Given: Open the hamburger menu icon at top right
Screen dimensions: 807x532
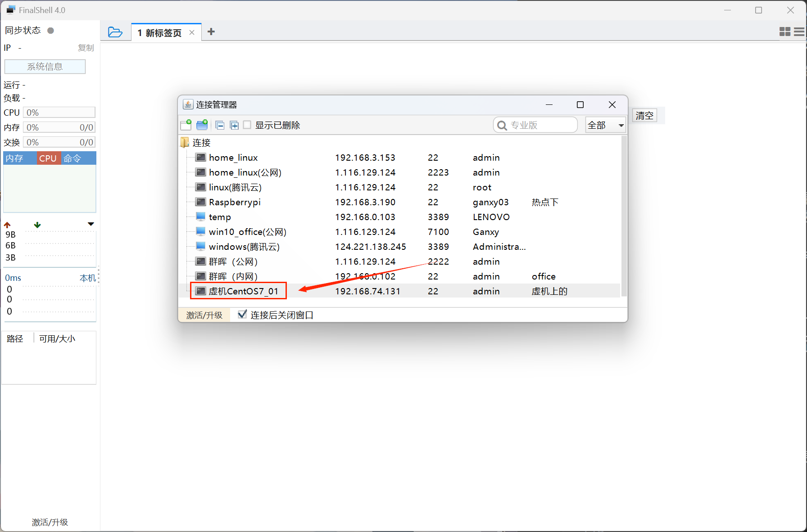Looking at the screenshot, I should (799, 32).
